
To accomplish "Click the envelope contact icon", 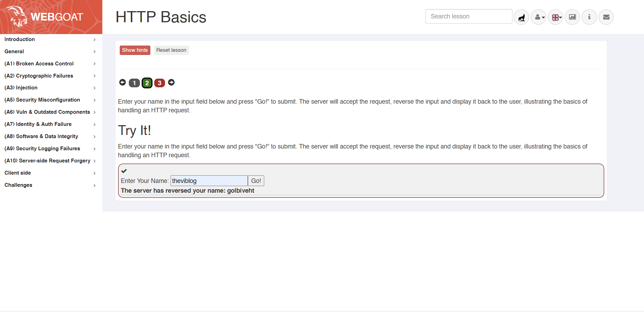I will [x=606, y=17].
